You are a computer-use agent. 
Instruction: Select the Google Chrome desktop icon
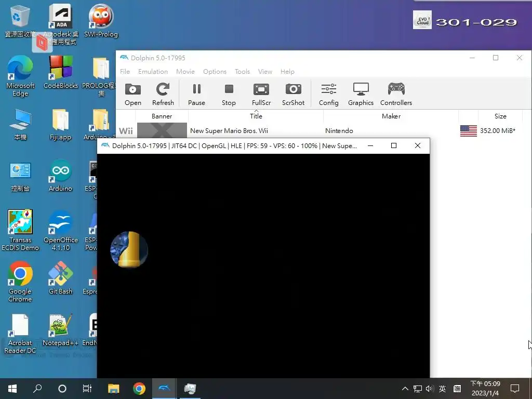(20, 282)
